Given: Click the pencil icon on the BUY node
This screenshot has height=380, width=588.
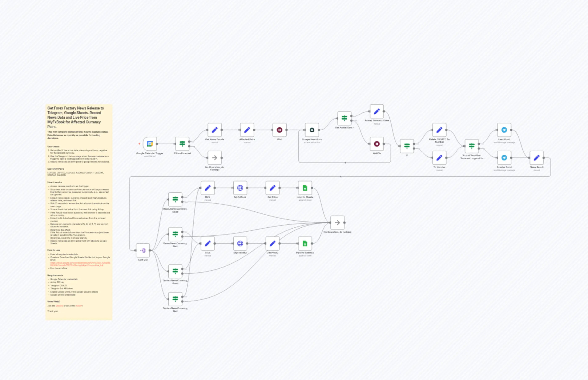Looking at the screenshot, I should [x=208, y=188].
